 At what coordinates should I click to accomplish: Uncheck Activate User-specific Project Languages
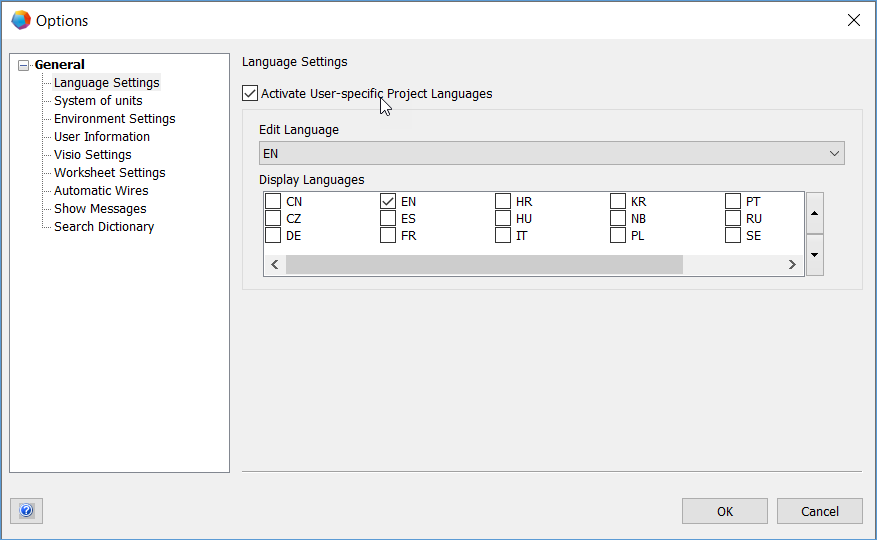(x=250, y=94)
